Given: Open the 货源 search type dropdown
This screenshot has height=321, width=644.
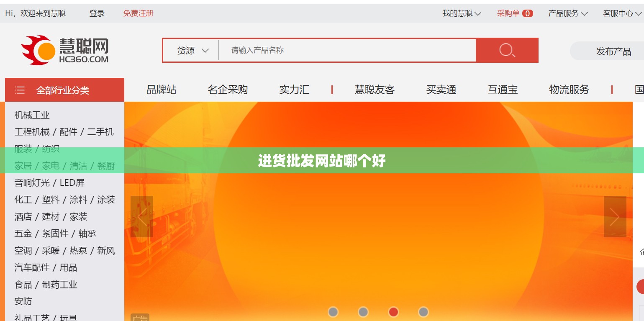Looking at the screenshot, I should click(192, 50).
